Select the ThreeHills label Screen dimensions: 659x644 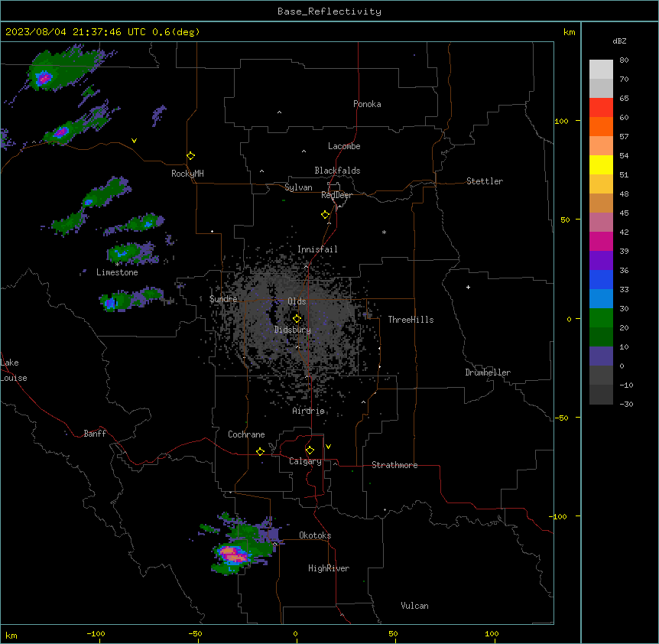click(x=411, y=320)
